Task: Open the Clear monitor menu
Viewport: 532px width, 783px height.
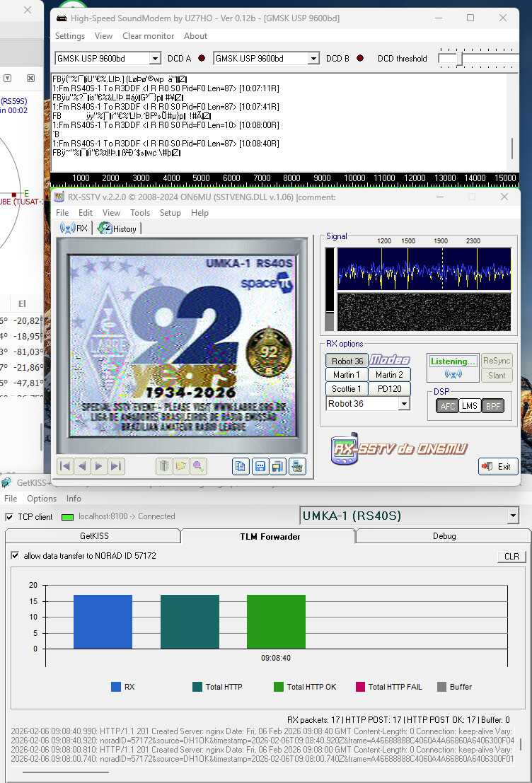Action: (x=148, y=36)
